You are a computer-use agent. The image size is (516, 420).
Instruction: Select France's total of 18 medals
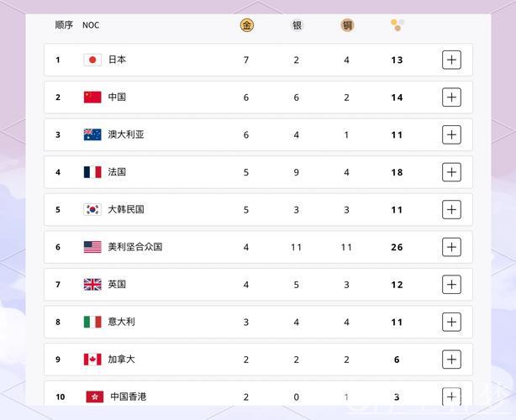click(x=397, y=172)
